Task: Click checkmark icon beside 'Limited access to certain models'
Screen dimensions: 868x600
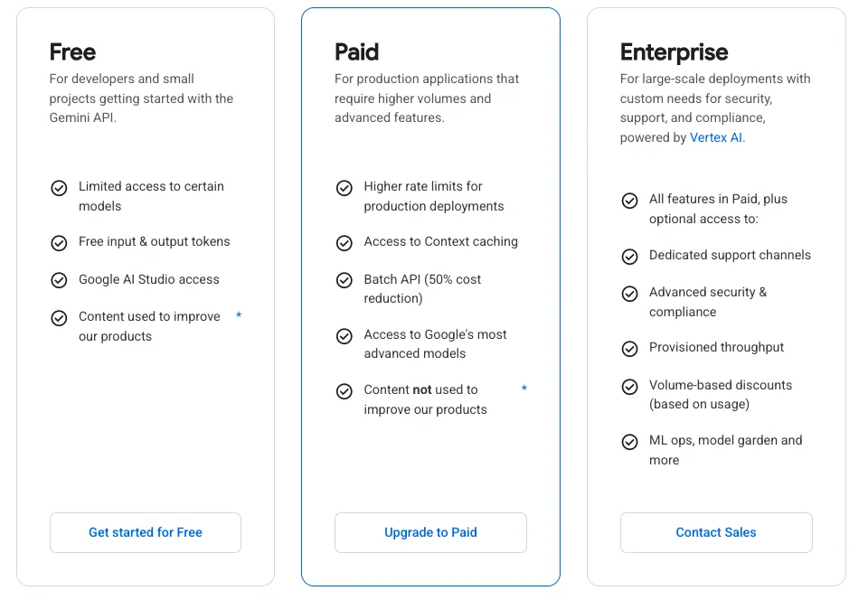Action: pos(59,188)
